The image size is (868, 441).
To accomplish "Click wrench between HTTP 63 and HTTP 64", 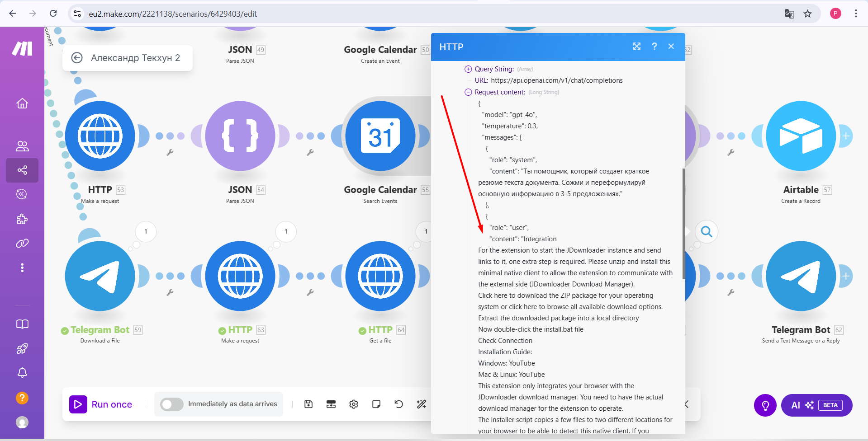I will coord(310,293).
